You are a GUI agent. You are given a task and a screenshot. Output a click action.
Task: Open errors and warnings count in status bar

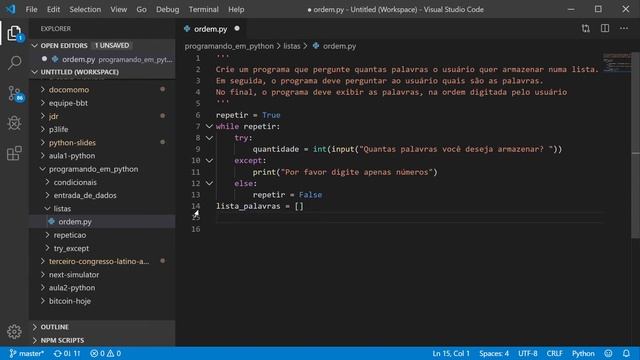click(105, 353)
